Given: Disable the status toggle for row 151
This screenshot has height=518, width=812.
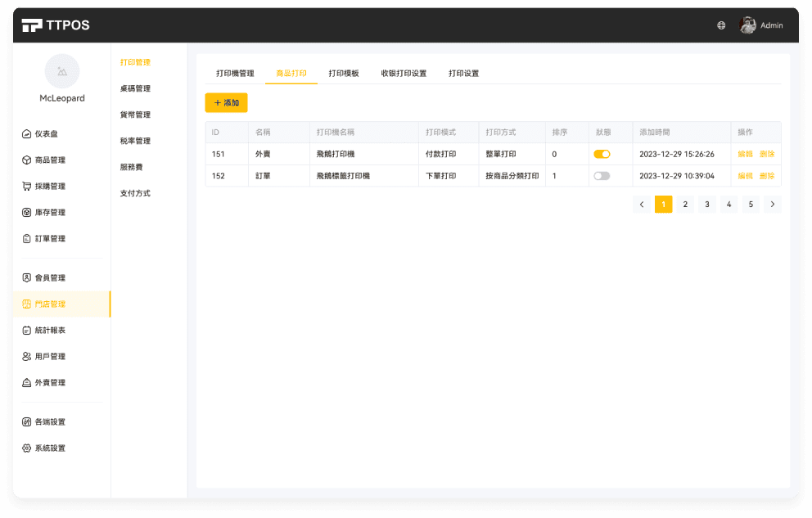Looking at the screenshot, I should [602, 154].
